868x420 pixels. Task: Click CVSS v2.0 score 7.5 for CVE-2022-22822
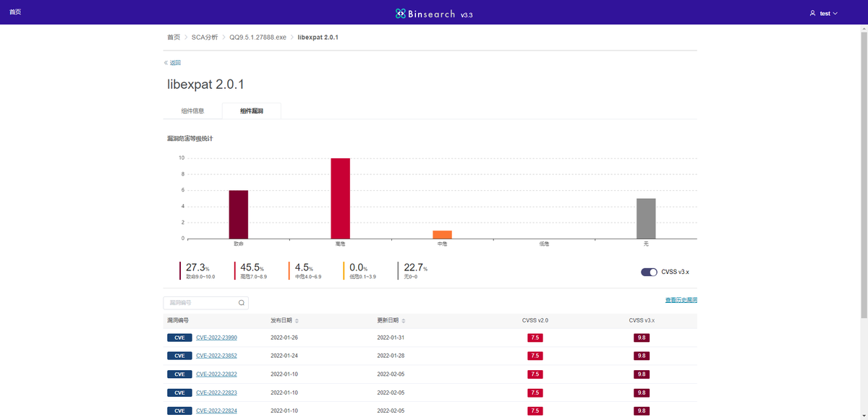pos(535,374)
